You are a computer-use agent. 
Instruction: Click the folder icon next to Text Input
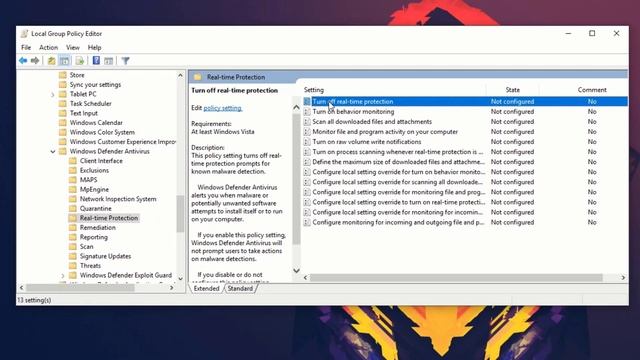62,113
